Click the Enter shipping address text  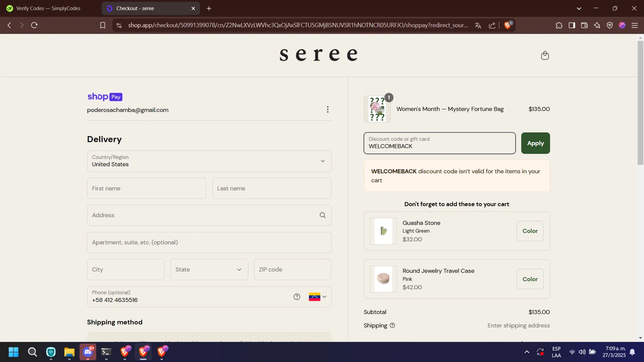519,326
